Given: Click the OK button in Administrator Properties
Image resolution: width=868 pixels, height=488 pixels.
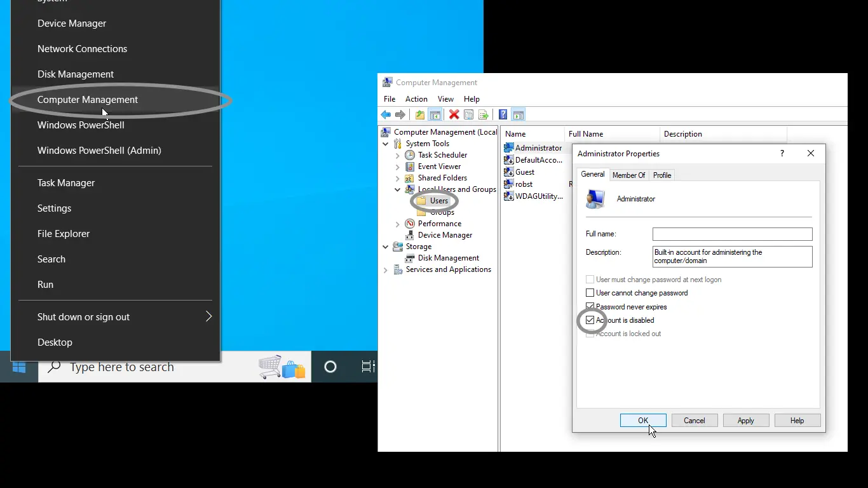Looking at the screenshot, I should coord(643,421).
